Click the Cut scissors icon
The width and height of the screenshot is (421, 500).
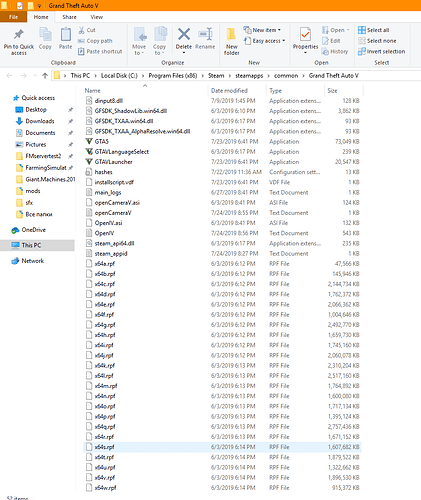click(x=81, y=30)
